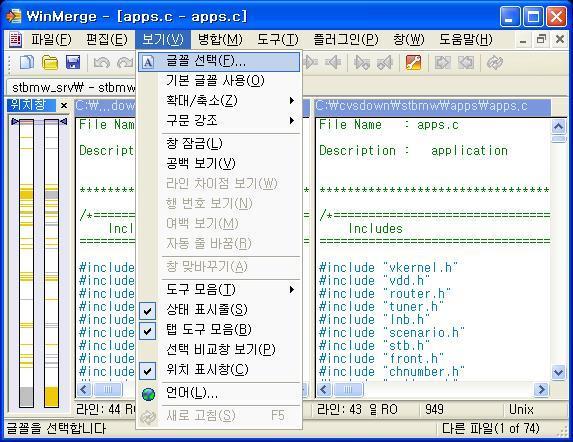The width and height of the screenshot is (573, 442).
Task: Click the 'Unix' status bar entry
Action: pyautogui.click(x=521, y=409)
